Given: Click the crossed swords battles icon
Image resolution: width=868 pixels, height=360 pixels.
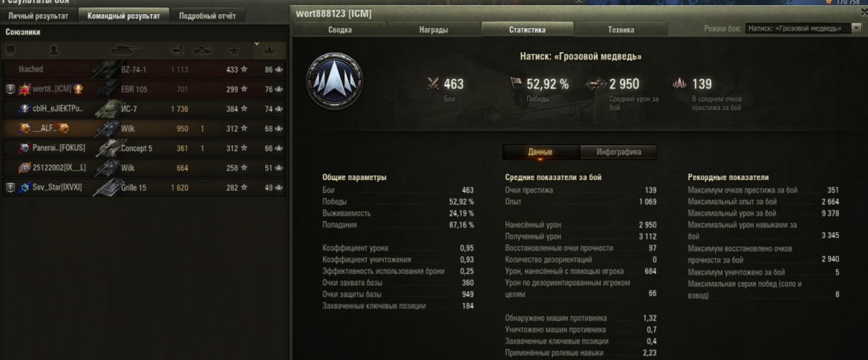Looking at the screenshot, I should [x=433, y=84].
